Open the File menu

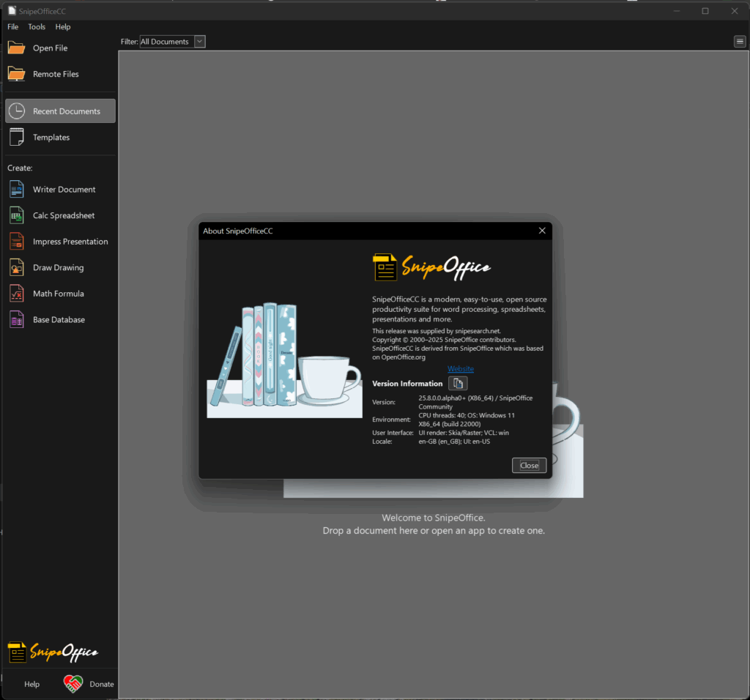13,27
